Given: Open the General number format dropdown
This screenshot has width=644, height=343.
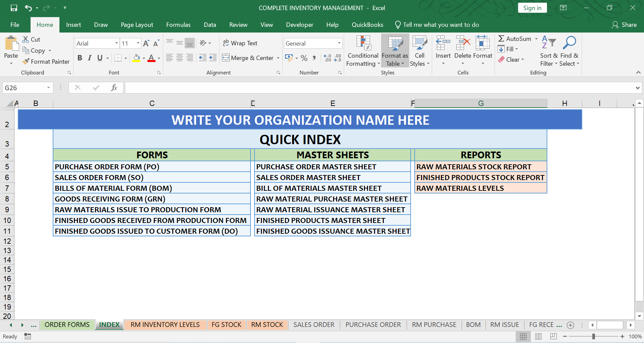Looking at the screenshot, I should pos(339,43).
